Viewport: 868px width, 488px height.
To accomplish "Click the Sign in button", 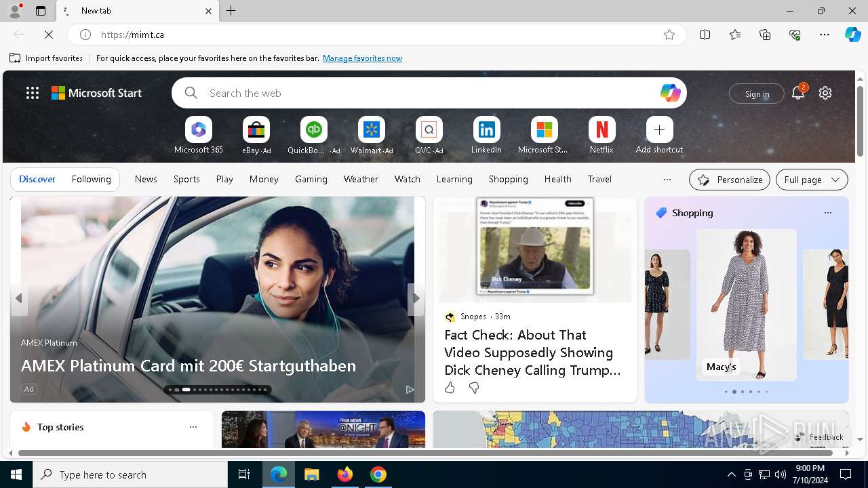I will (757, 94).
